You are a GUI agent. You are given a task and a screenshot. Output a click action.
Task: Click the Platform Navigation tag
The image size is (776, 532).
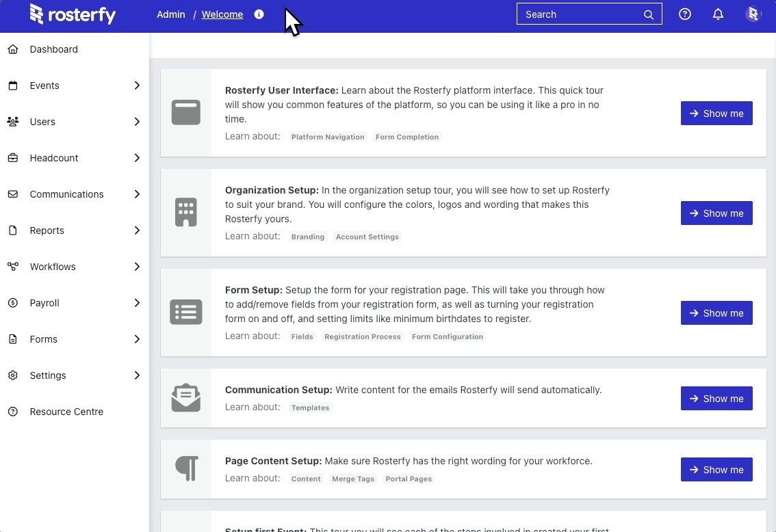(328, 137)
